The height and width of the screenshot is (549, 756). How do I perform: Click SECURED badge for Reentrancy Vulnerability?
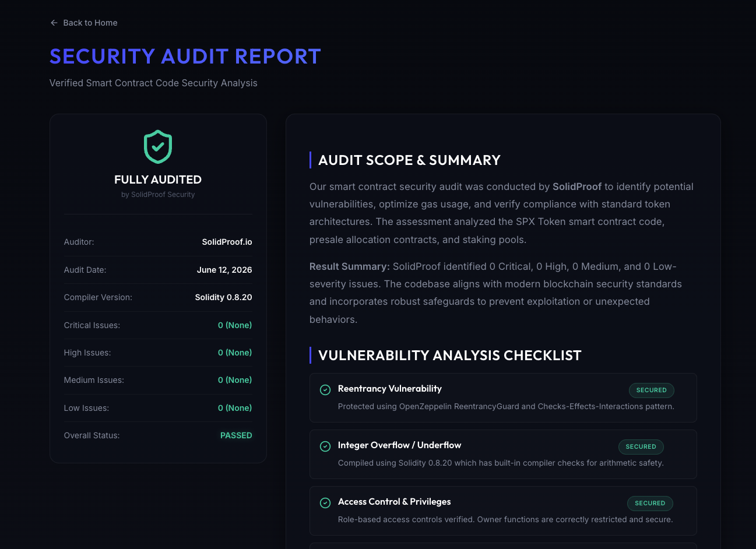pos(652,390)
